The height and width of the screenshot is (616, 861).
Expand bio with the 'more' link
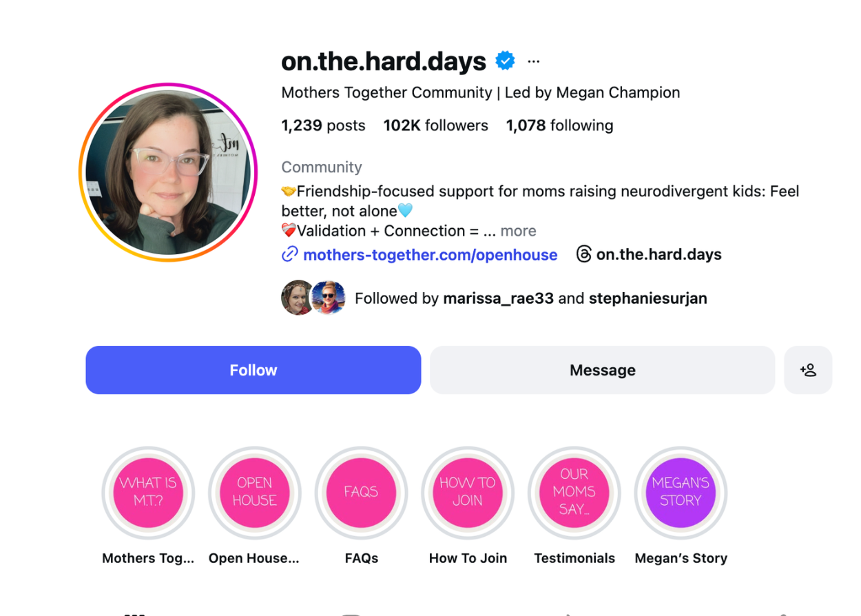tap(518, 231)
